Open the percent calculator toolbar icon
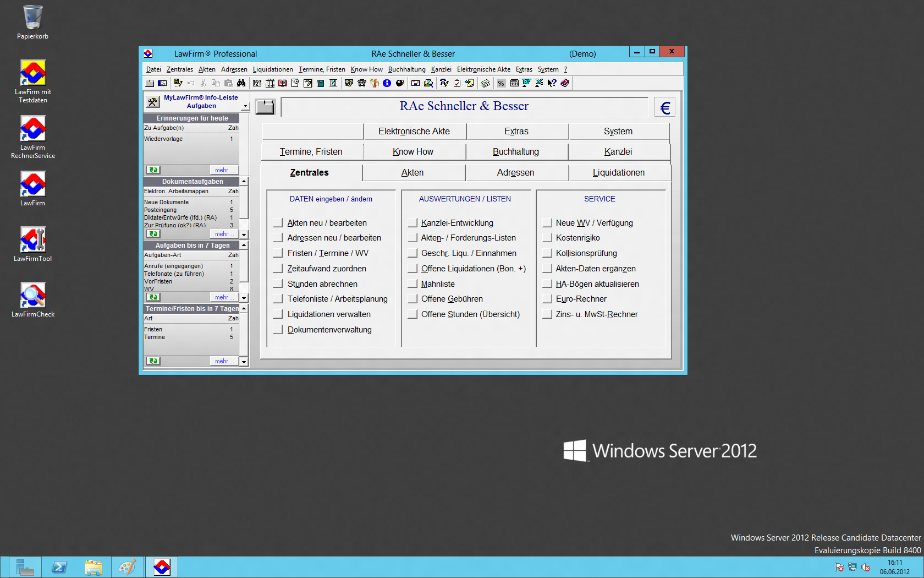The height and width of the screenshot is (578, 924). tap(501, 83)
